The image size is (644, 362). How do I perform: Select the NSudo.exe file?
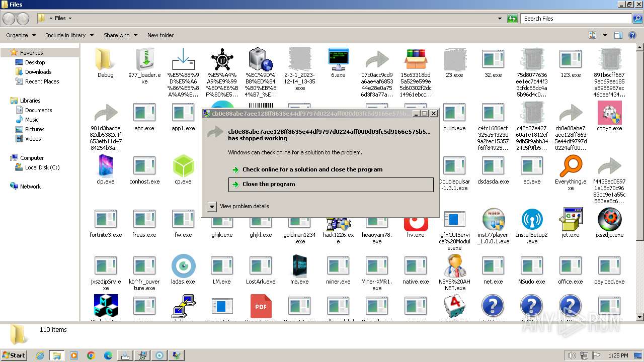532,266
